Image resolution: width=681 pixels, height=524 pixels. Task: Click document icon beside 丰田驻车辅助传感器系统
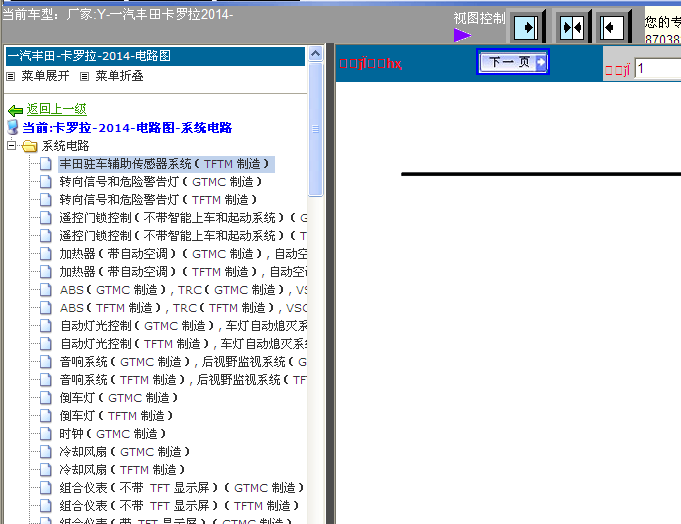coord(46,164)
